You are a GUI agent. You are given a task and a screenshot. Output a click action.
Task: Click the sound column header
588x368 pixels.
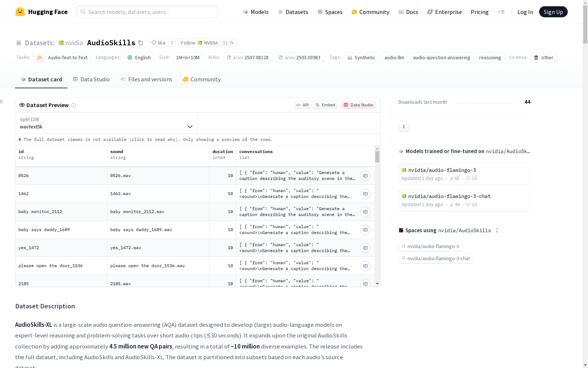(158, 156)
